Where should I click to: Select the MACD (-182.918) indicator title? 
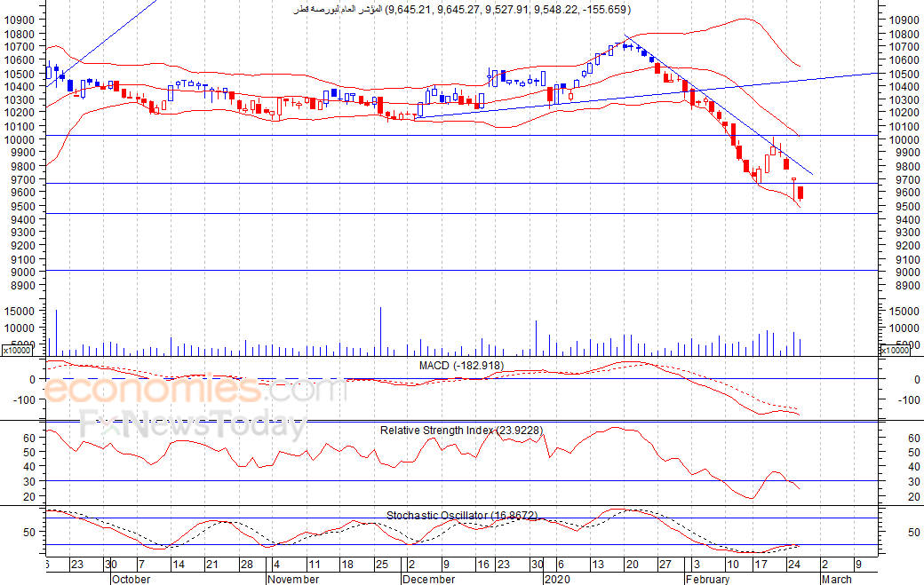tap(461, 366)
